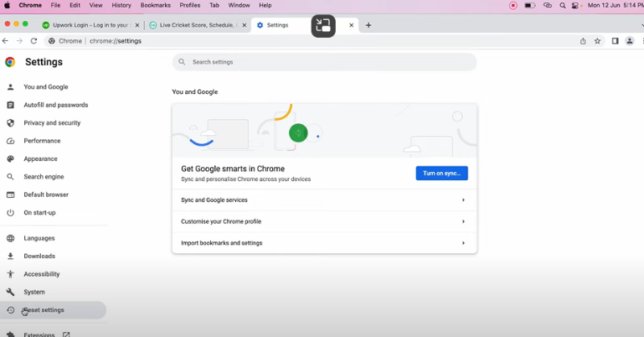Bookmark this page with the star icon
Image resolution: width=644 pixels, height=337 pixels.
598,41
